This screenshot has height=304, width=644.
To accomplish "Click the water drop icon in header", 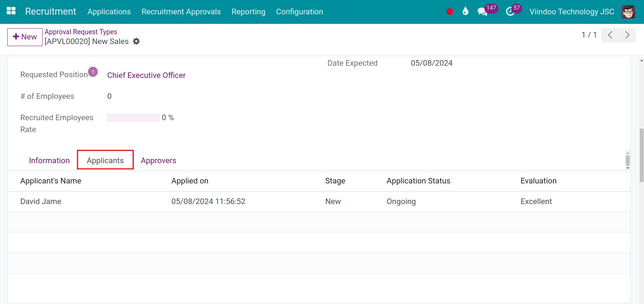I will pos(465,12).
